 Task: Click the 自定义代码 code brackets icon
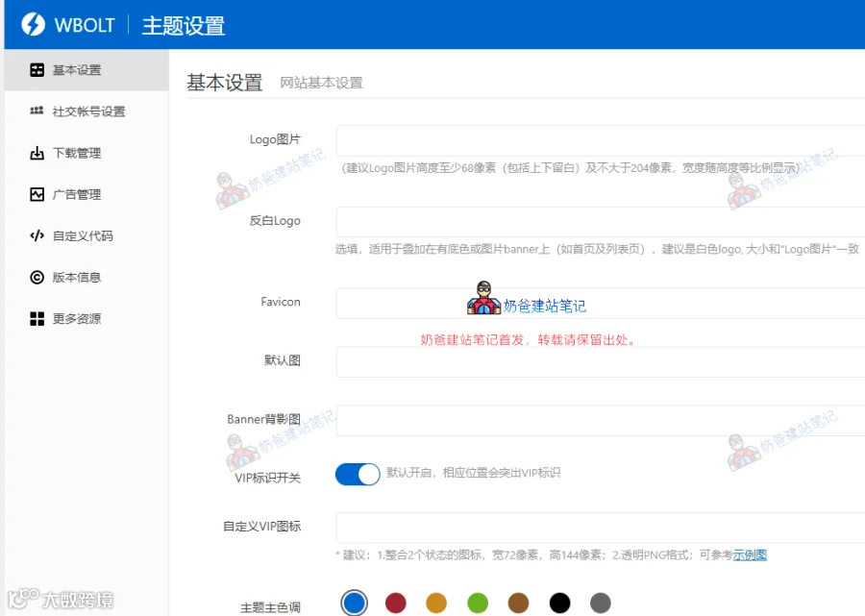pyautogui.click(x=37, y=236)
